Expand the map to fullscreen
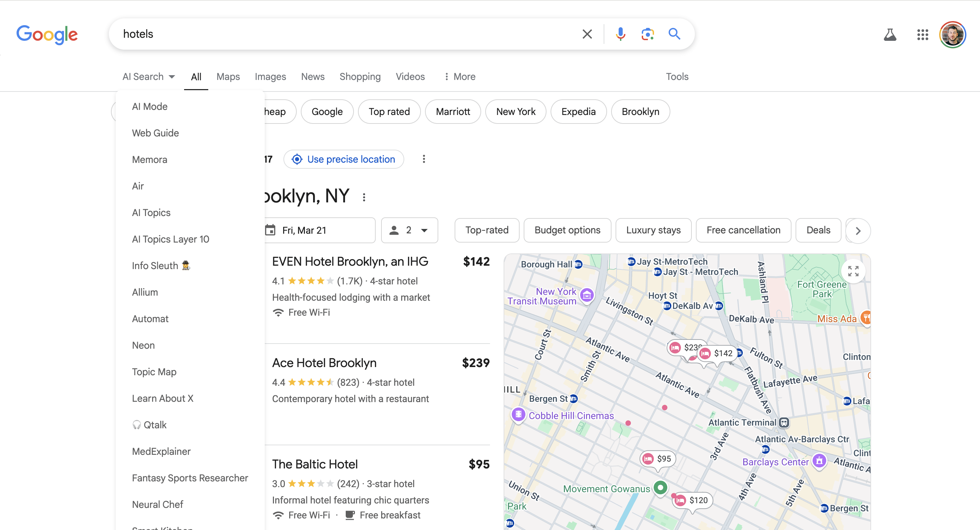Screen dimensions: 980x530 coord(853,271)
